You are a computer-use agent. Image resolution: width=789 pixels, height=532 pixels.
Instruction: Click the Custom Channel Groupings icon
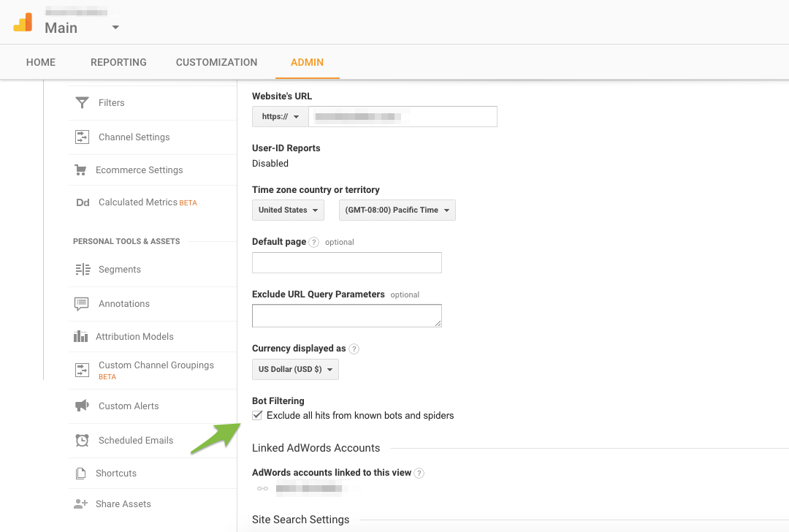(x=82, y=370)
